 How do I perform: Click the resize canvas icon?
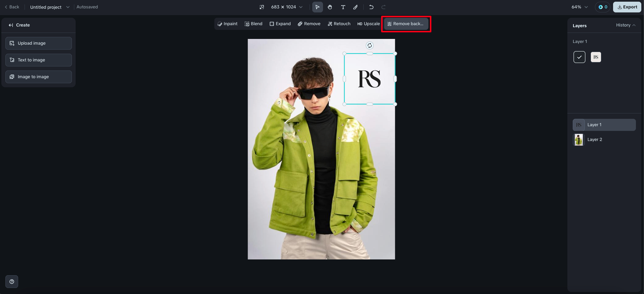coord(262,7)
